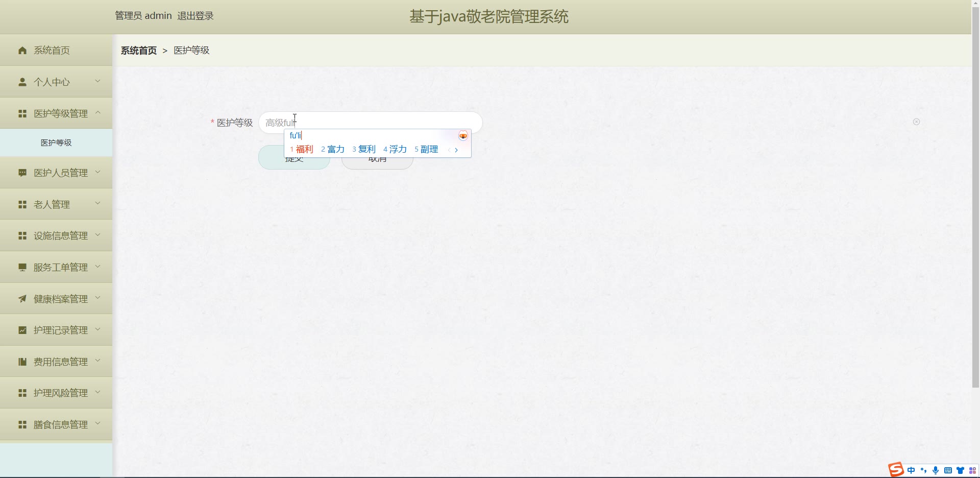
Task: Click the paper plane icon beside 健康档案管理
Action: (x=22, y=299)
